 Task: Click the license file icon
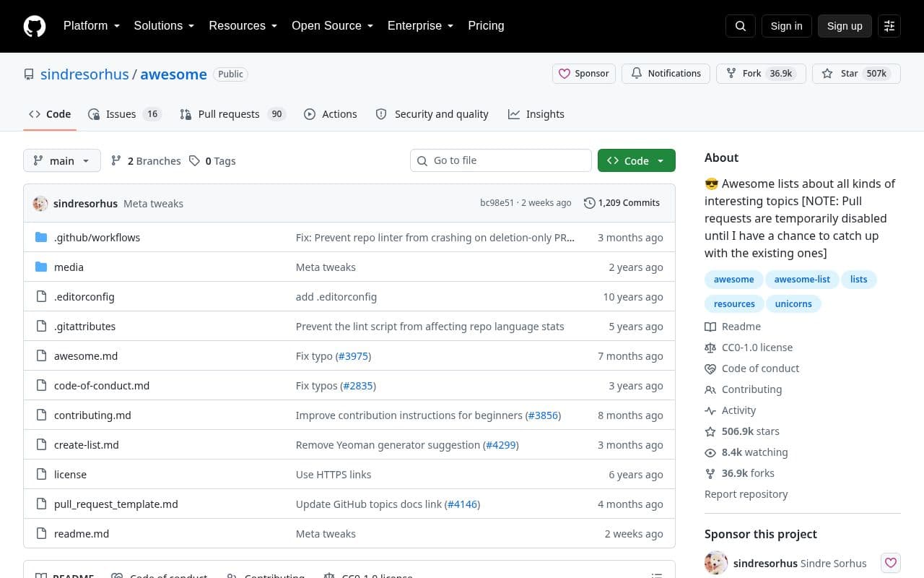coord(41,475)
